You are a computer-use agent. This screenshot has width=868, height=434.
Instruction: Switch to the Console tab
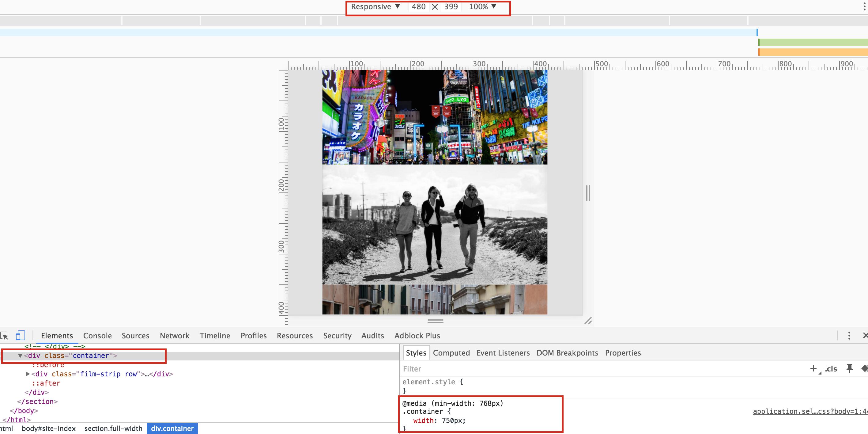(x=97, y=336)
